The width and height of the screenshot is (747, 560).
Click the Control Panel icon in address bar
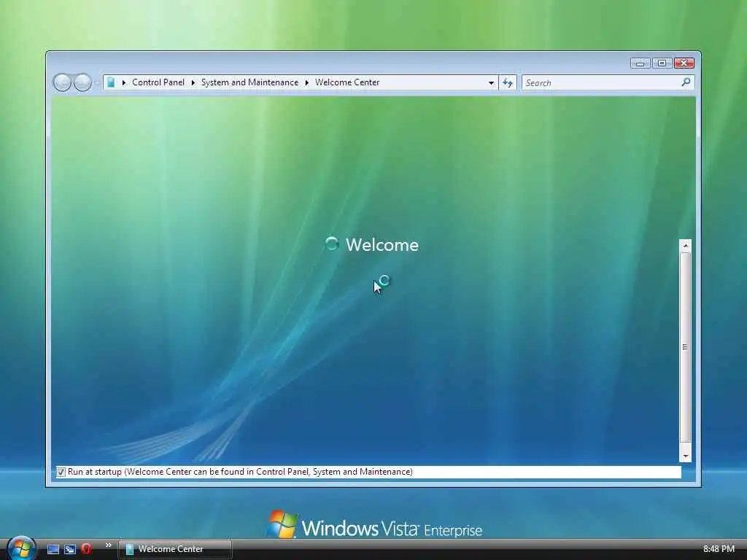click(111, 82)
